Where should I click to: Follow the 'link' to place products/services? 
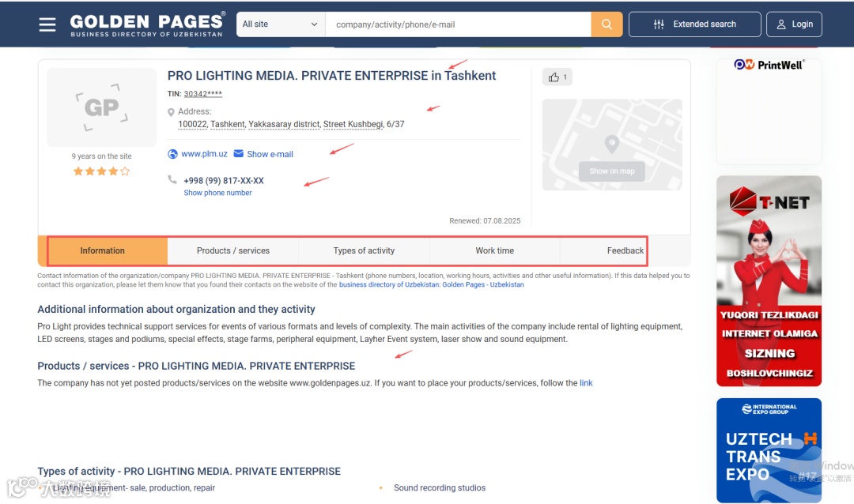pos(586,383)
